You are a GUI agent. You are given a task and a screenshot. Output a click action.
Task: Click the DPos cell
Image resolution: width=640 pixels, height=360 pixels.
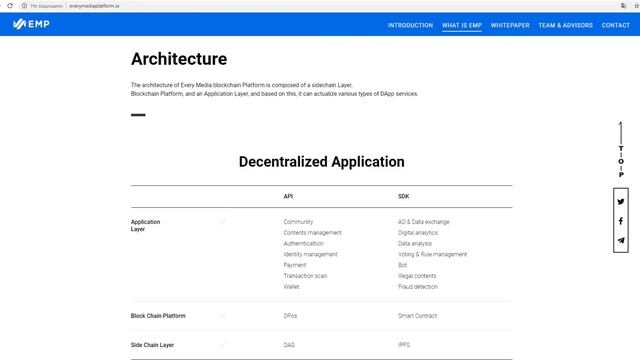pyautogui.click(x=290, y=316)
